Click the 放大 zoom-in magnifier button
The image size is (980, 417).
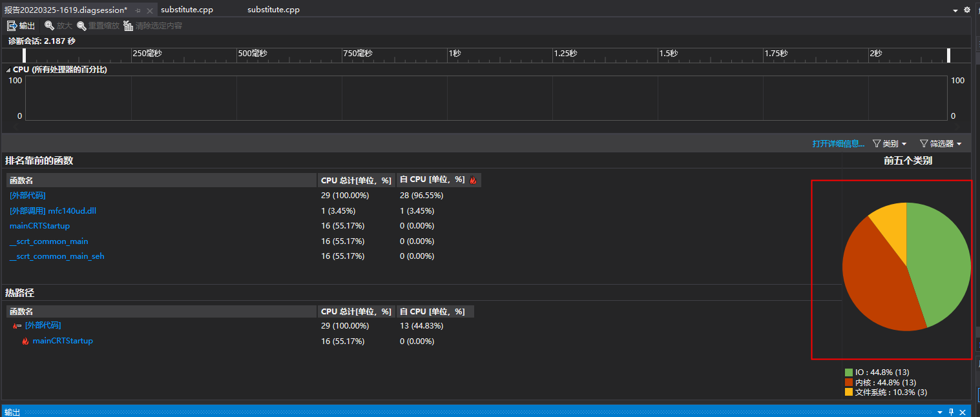(x=58, y=26)
